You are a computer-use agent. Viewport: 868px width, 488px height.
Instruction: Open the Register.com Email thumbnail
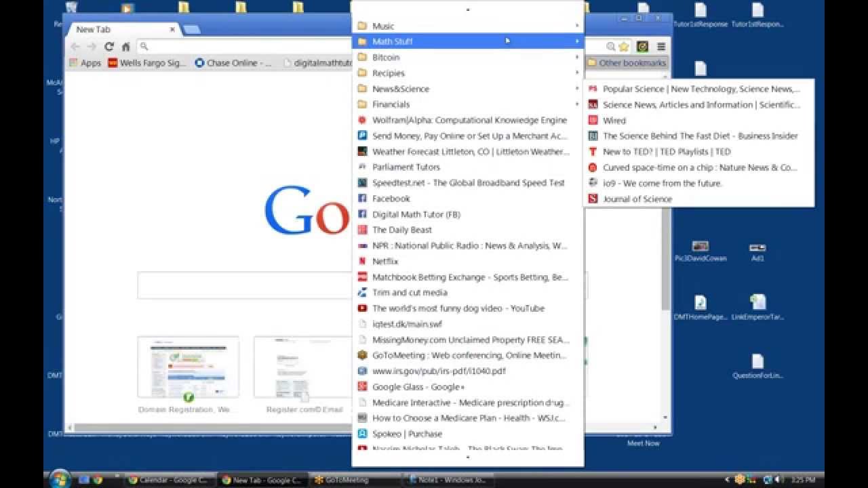[x=303, y=367]
